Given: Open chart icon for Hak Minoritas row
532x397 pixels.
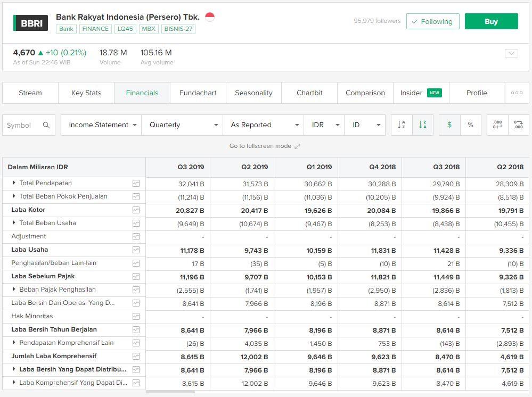Looking at the screenshot, I should pyautogui.click(x=136, y=317).
